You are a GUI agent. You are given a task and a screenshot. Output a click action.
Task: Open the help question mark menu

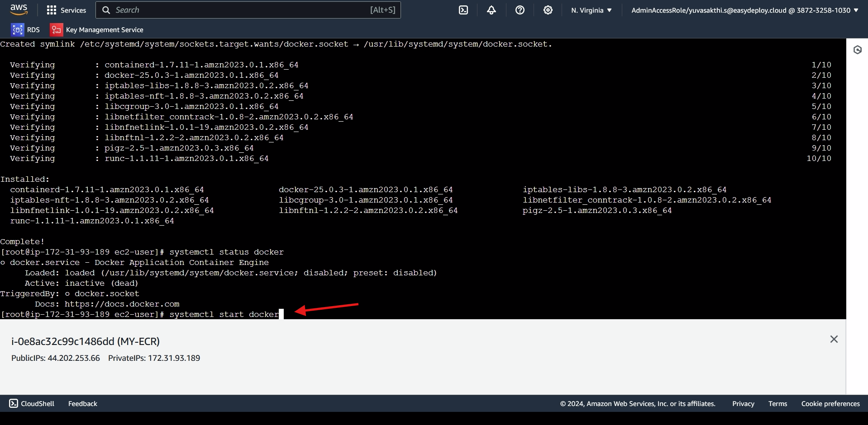coord(520,10)
